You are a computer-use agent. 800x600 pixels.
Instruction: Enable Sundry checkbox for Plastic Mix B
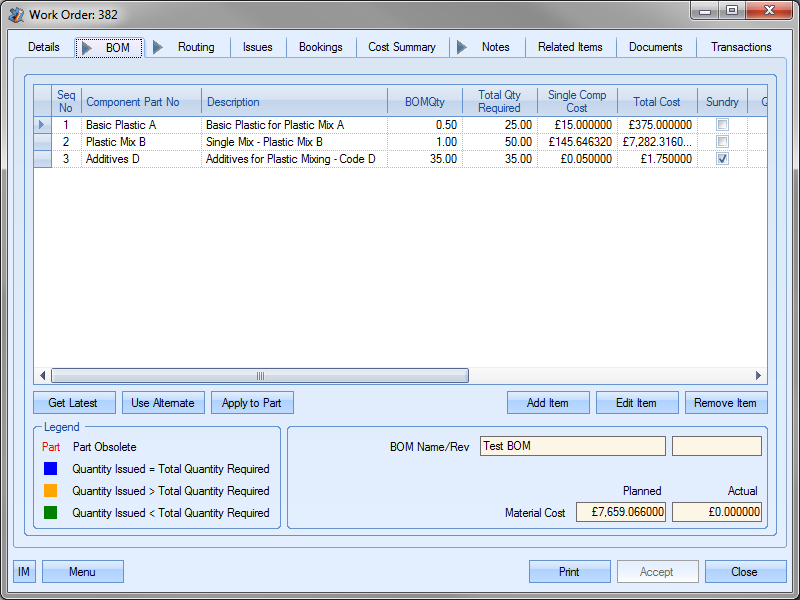[x=722, y=142]
